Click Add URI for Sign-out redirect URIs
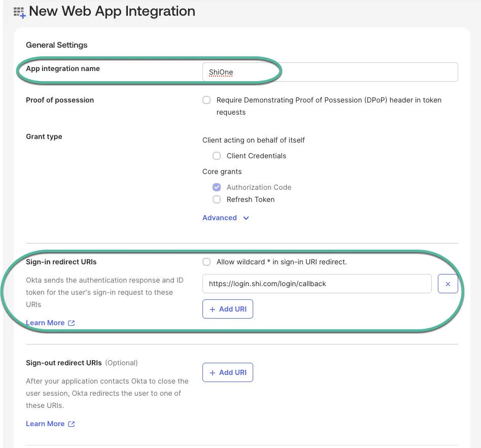 228,372
